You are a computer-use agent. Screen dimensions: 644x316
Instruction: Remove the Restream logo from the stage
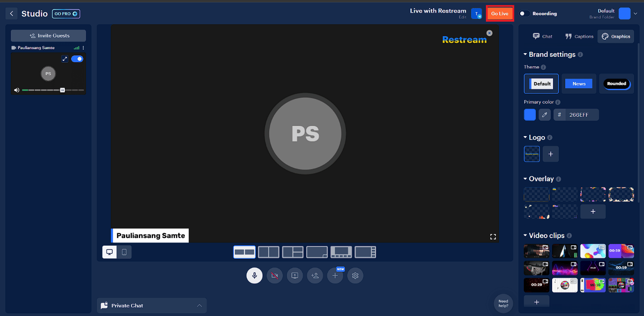(490, 33)
